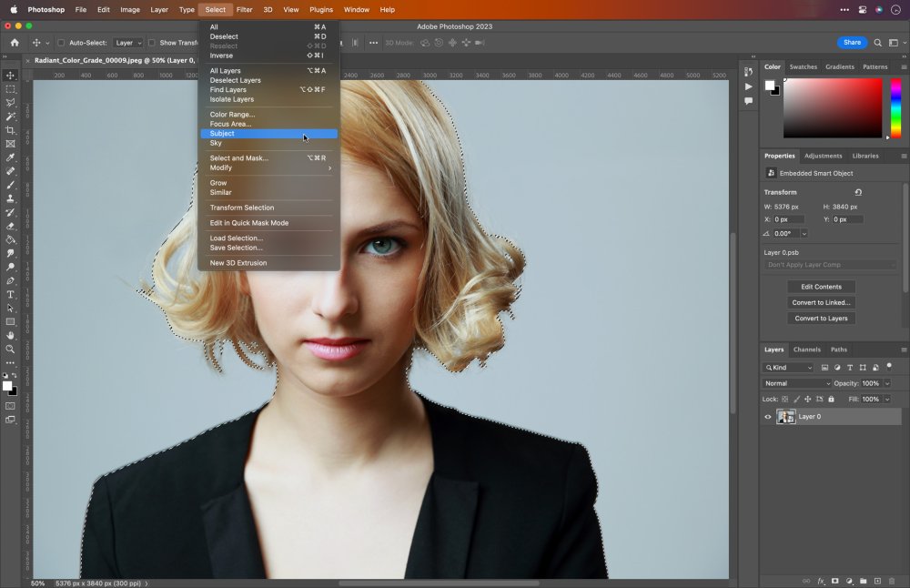
Task: Add a layer mask to Layer 0
Action: tap(834, 581)
